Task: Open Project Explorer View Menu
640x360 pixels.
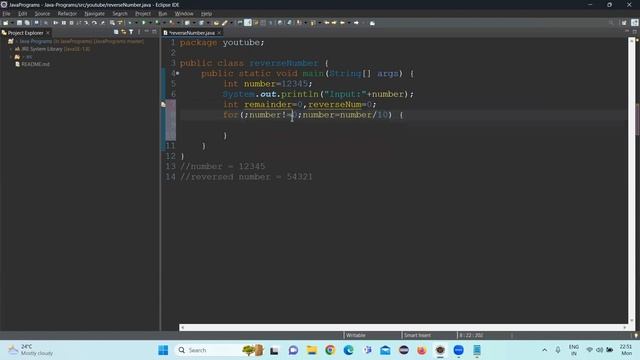Action: 139,32
